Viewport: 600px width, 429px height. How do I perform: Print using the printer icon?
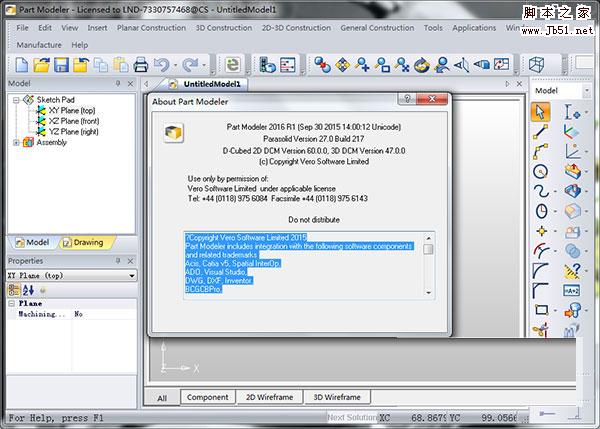pos(141,65)
